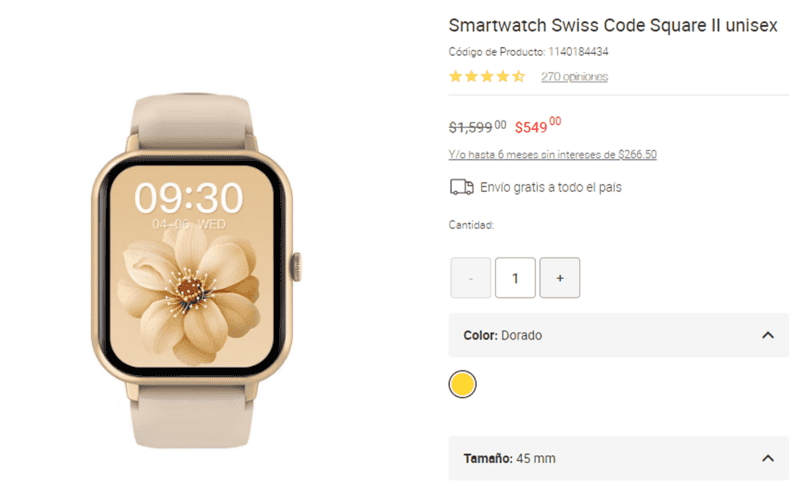Screen dimensions: 800x487
Task: Click the red $549 sale price
Action: (538, 125)
